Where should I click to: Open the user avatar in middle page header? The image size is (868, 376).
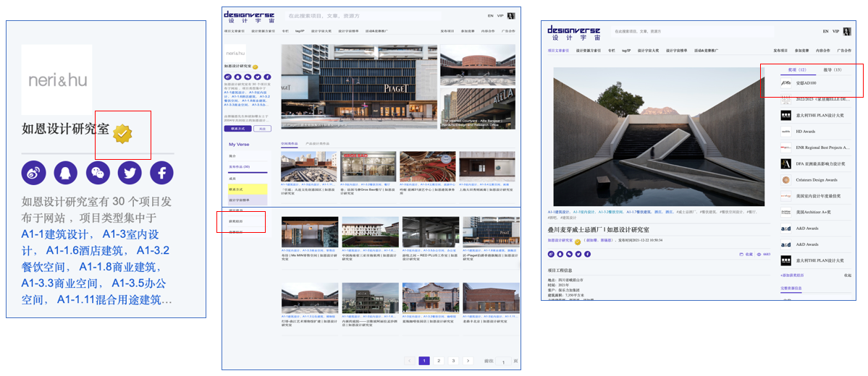tap(511, 15)
